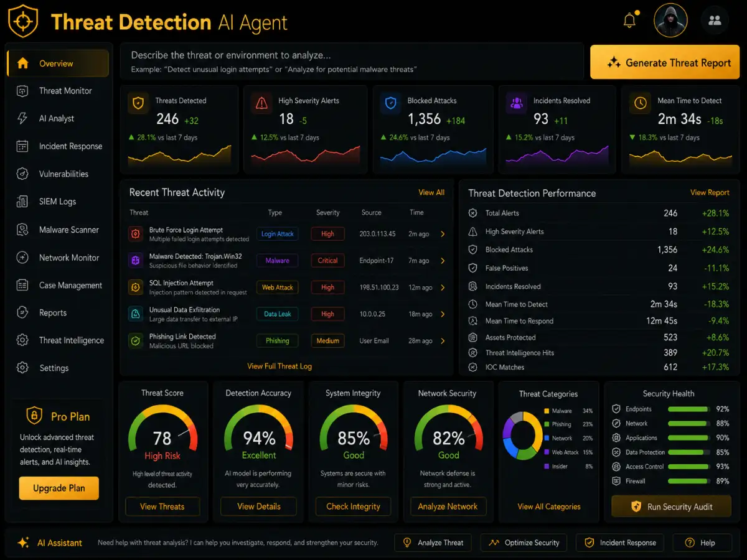Click the Analyze Threat assistant button
The image size is (747, 560).
[x=433, y=543]
